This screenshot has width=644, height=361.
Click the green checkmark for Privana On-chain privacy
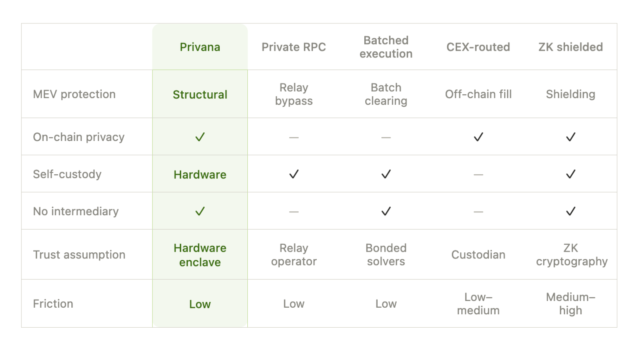200,137
